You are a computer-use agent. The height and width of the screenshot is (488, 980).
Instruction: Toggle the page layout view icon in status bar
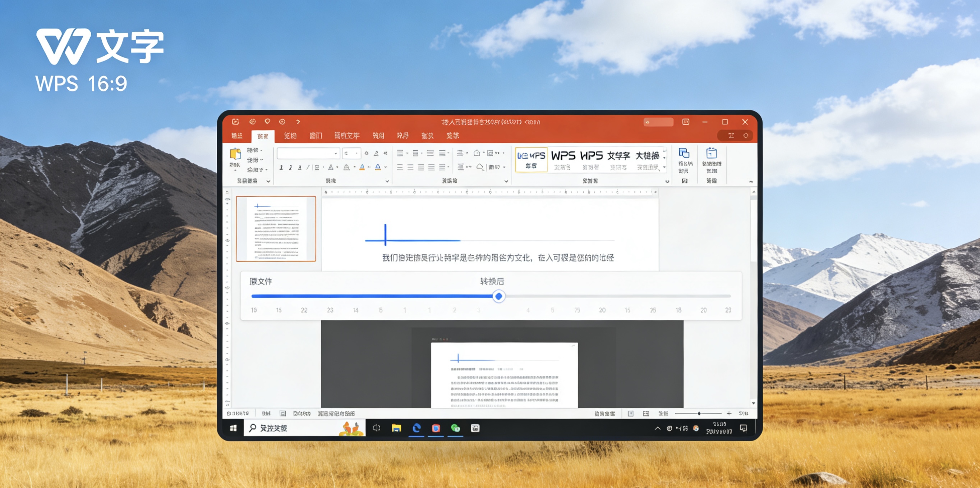tap(630, 414)
